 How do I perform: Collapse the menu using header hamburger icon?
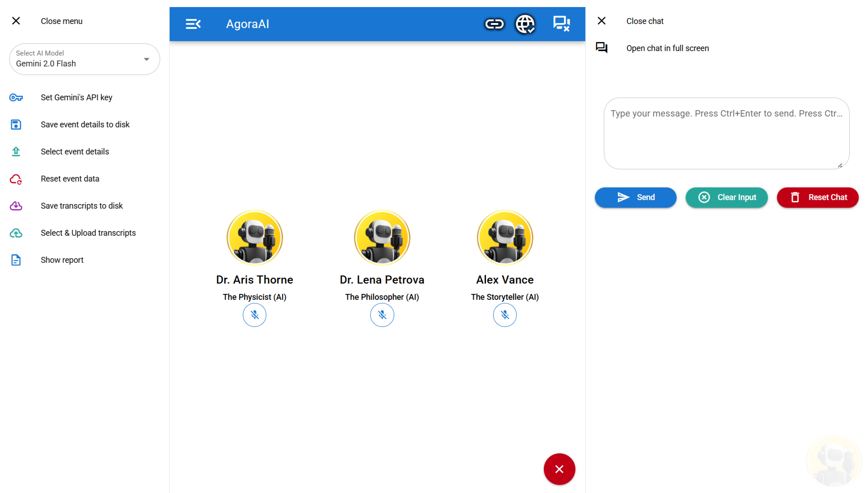[x=193, y=24]
